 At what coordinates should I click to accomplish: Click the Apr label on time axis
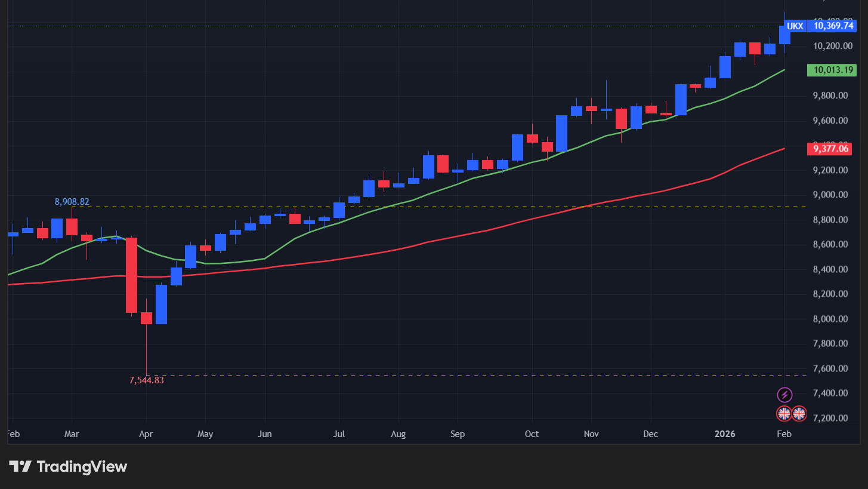tap(146, 433)
